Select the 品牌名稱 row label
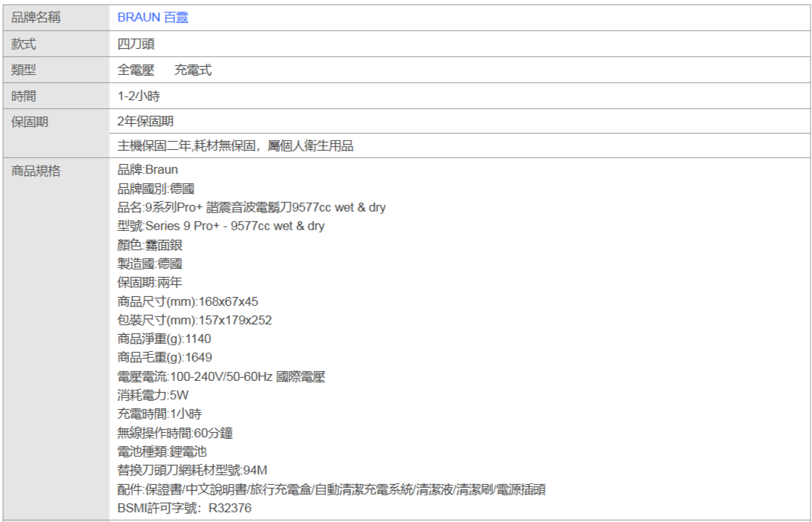The width and height of the screenshot is (812, 522). 36,17
